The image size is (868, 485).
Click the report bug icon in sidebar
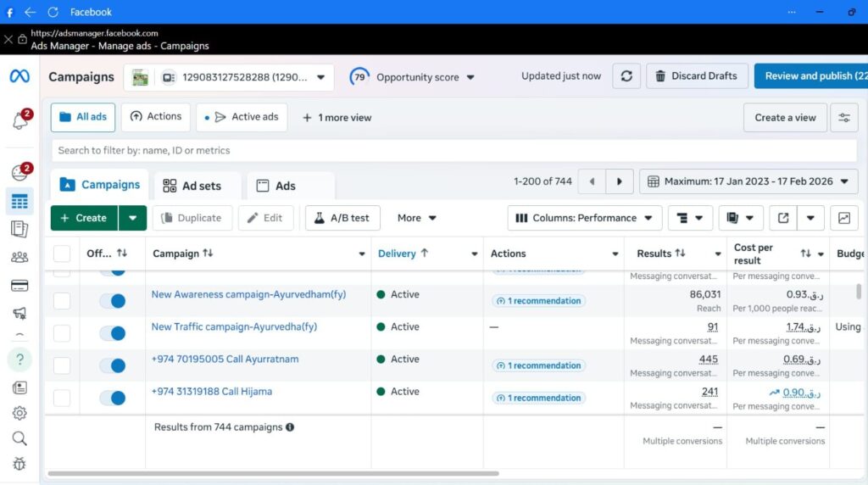[19, 464]
